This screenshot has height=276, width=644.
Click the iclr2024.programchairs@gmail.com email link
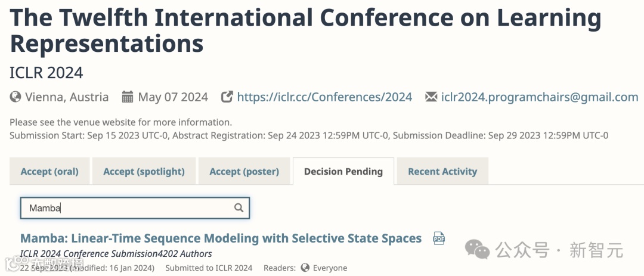pyautogui.click(x=540, y=97)
